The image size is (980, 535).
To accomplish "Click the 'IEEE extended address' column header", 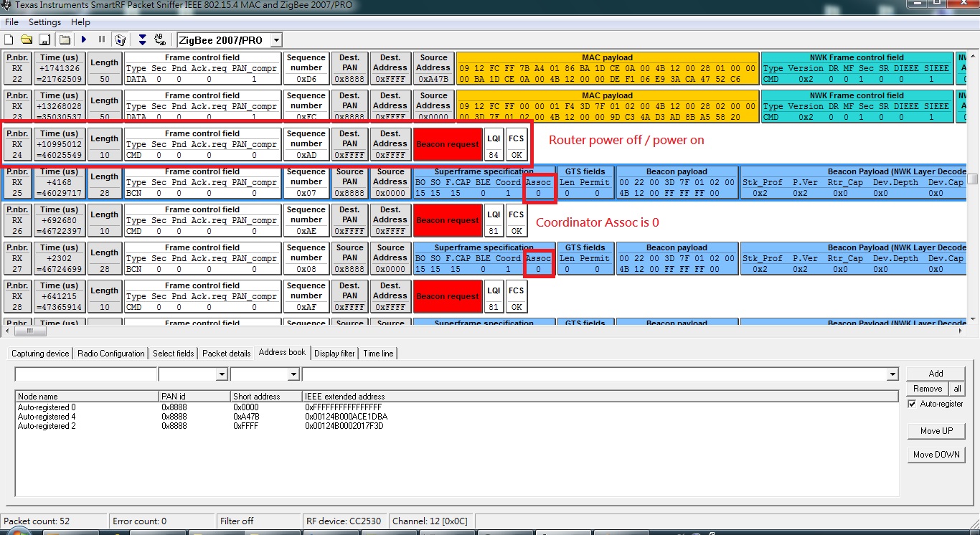I will pos(600,397).
